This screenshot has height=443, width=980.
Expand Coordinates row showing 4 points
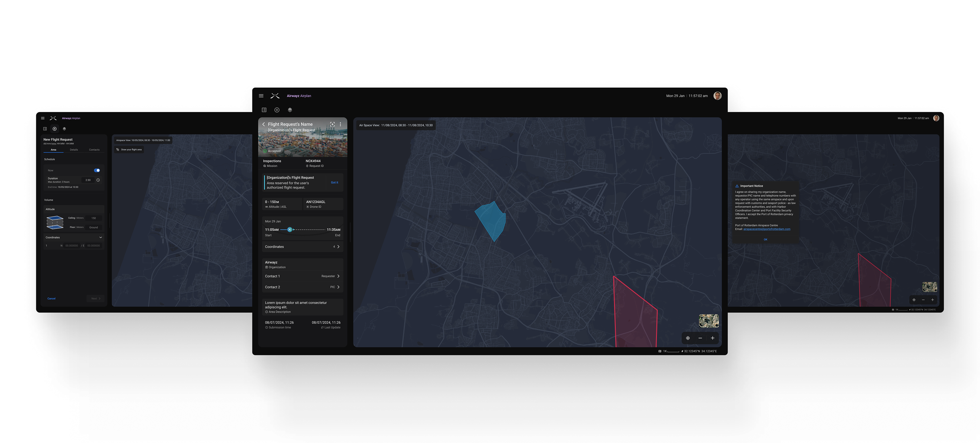338,247
